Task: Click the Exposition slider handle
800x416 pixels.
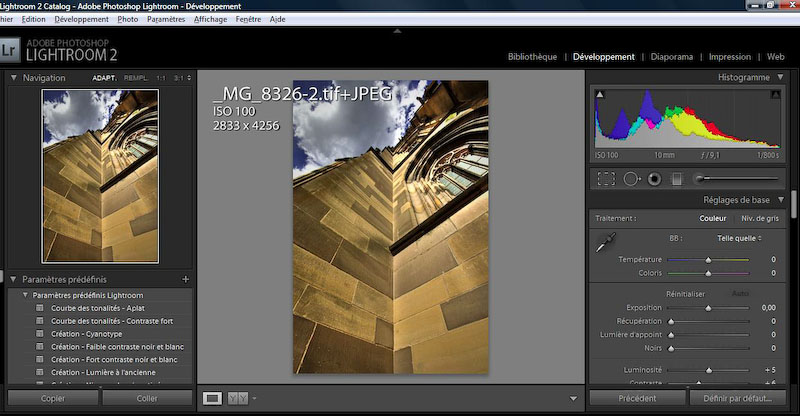Action: coord(708,308)
